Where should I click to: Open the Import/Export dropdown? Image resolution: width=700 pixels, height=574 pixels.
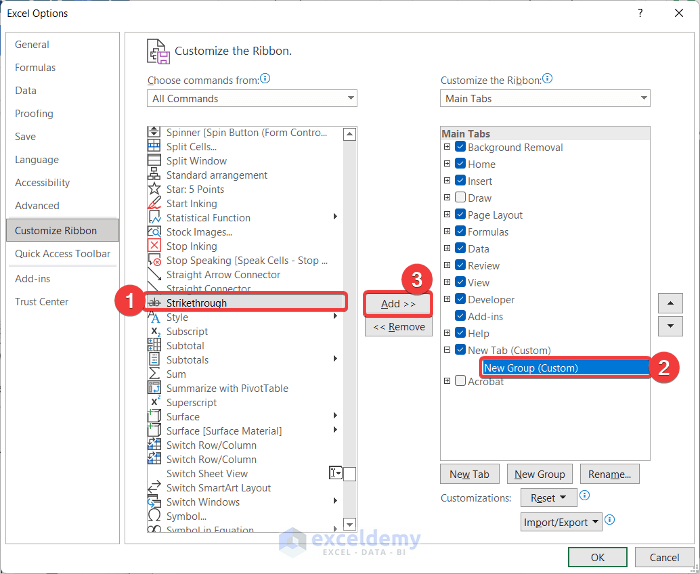point(561,522)
